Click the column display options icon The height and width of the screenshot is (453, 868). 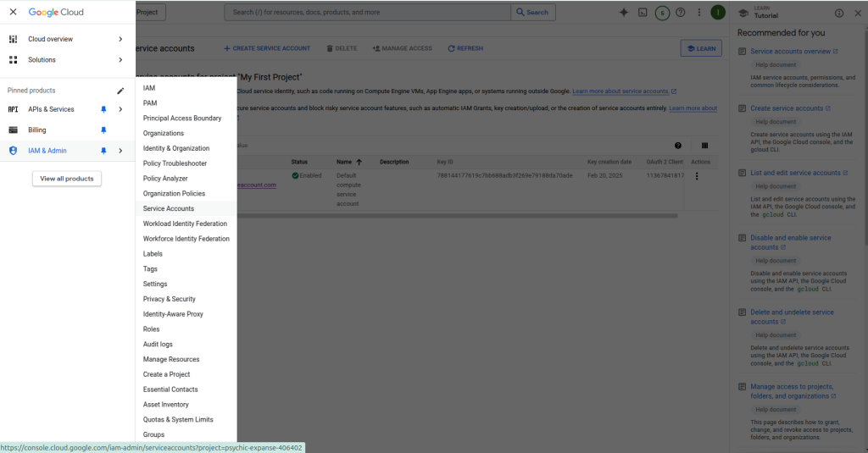[704, 146]
